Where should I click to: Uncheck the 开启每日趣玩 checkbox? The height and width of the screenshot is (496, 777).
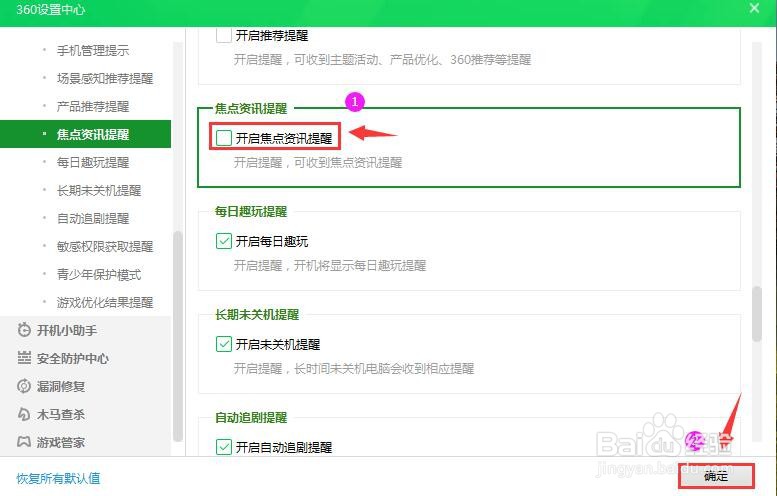[x=223, y=241]
